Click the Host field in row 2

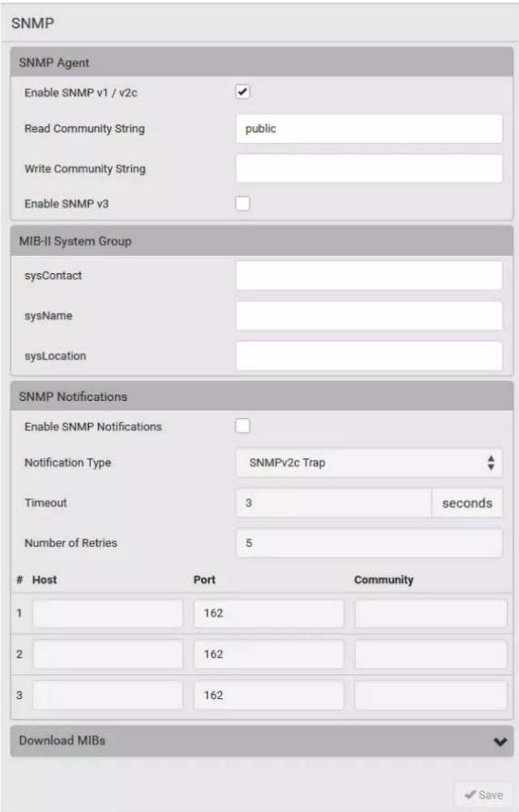point(108,654)
